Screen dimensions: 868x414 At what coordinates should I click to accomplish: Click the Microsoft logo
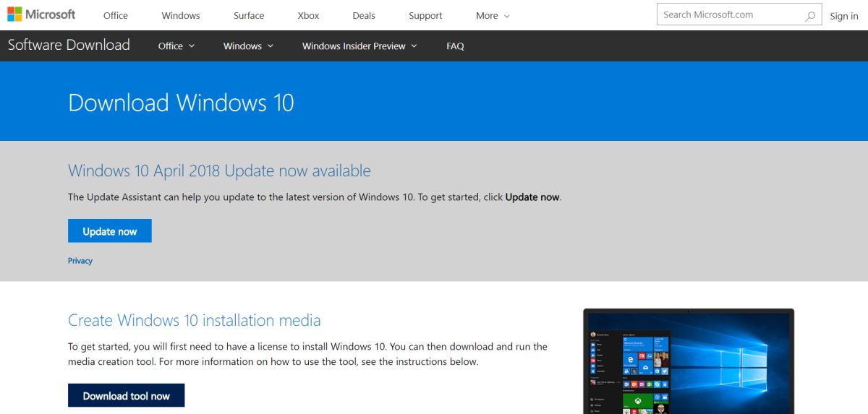(41, 15)
